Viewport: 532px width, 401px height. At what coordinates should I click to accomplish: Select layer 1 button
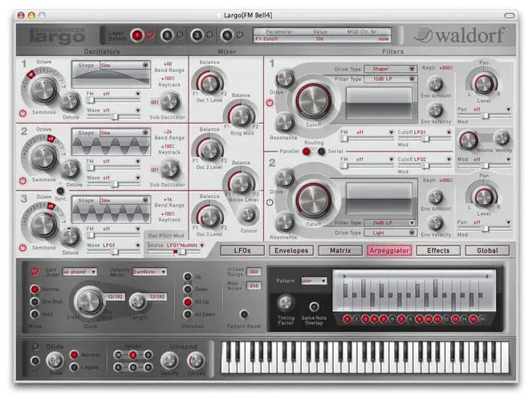(137, 35)
